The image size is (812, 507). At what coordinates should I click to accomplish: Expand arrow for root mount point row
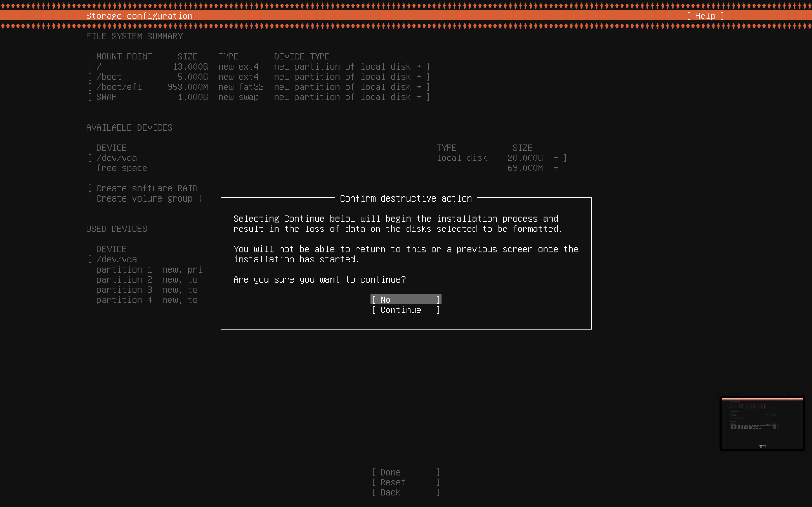pyautogui.click(x=418, y=66)
